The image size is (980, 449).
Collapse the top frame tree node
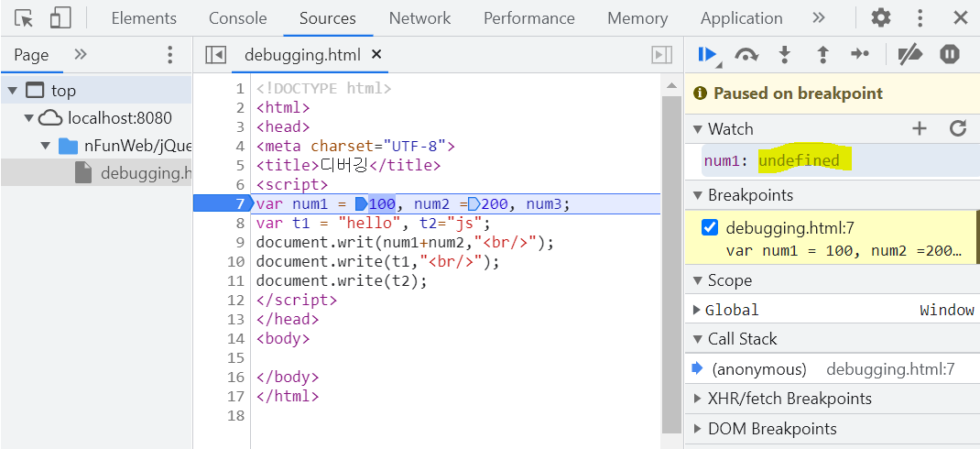(x=13, y=91)
